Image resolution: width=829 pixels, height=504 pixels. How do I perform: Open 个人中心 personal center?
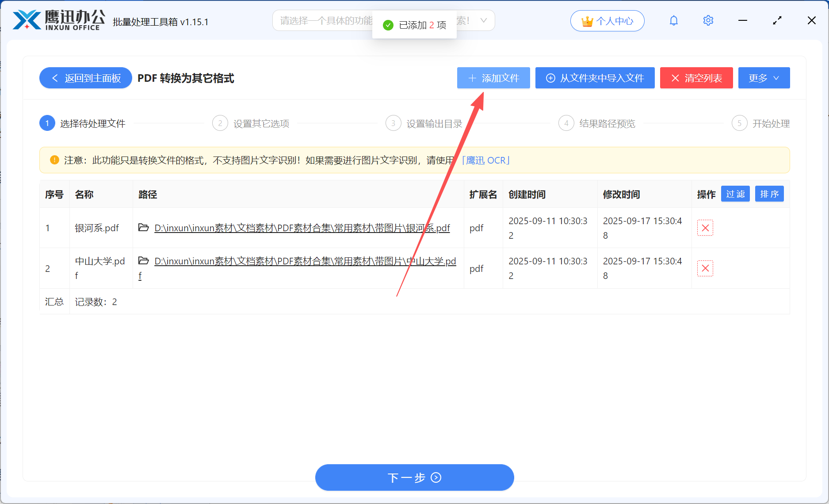(607, 21)
